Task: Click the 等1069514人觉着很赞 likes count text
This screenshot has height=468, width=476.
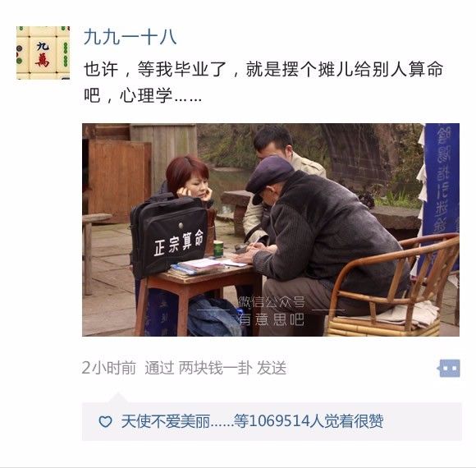Action: click(x=309, y=421)
